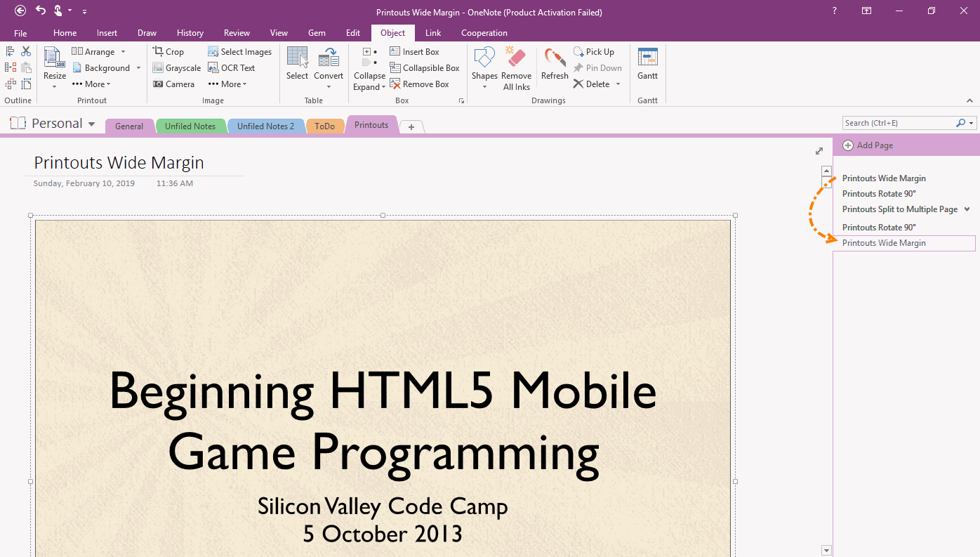Click the Search (Ctrl+E) field
Viewport: 980px width, 557px height.
point(899,123)
